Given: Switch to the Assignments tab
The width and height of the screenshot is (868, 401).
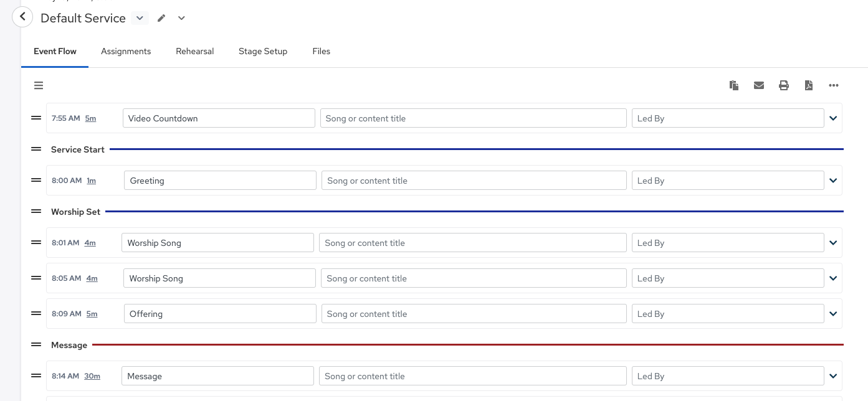Looking at the screenshot, I should [126, 51].
